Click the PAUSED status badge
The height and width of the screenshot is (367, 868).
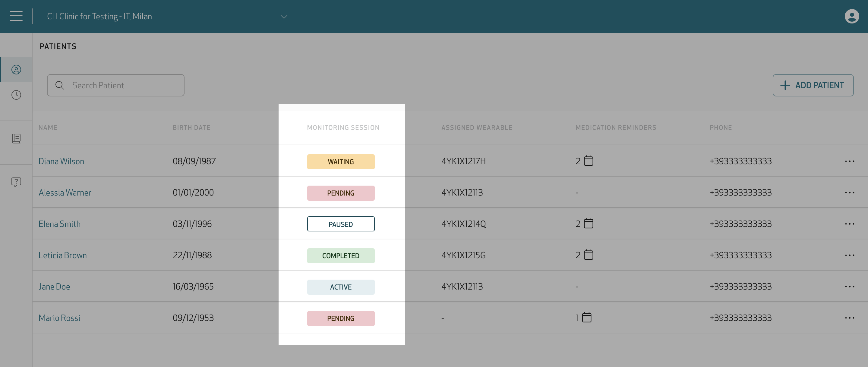point(341,224)
